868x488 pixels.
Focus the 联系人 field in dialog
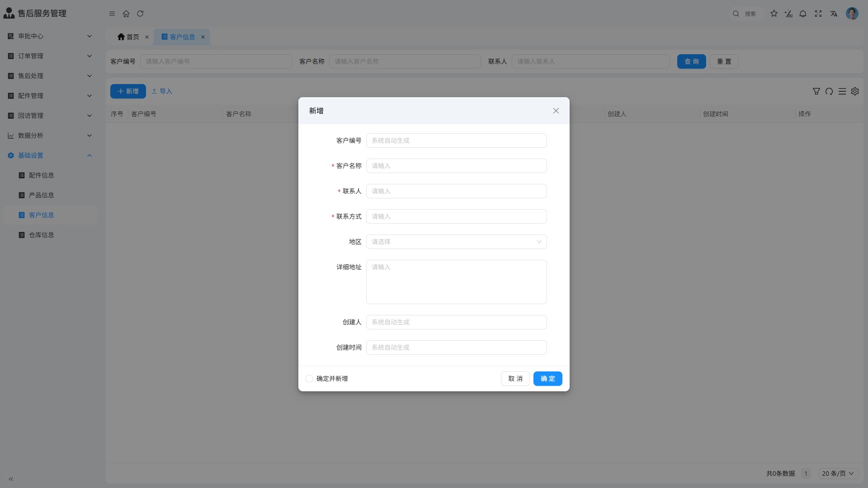(x=457, y=191)
